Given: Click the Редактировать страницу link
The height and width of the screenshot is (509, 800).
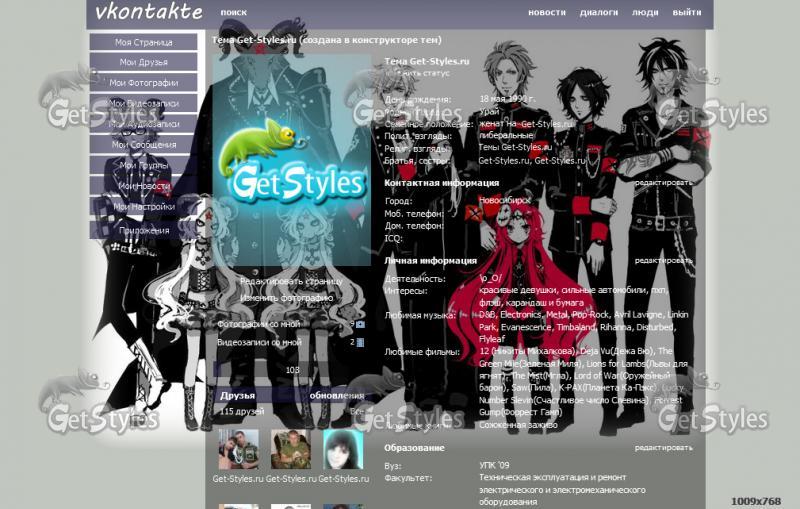Looking at the screenshot, I should coord(290,281).
